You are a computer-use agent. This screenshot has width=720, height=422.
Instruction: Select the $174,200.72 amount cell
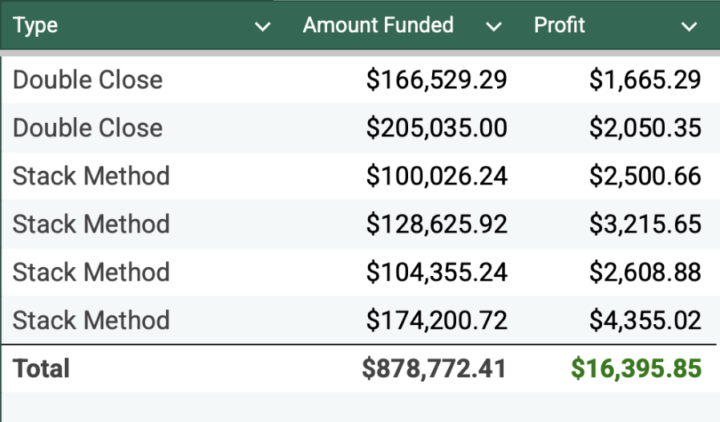[437, 320]
